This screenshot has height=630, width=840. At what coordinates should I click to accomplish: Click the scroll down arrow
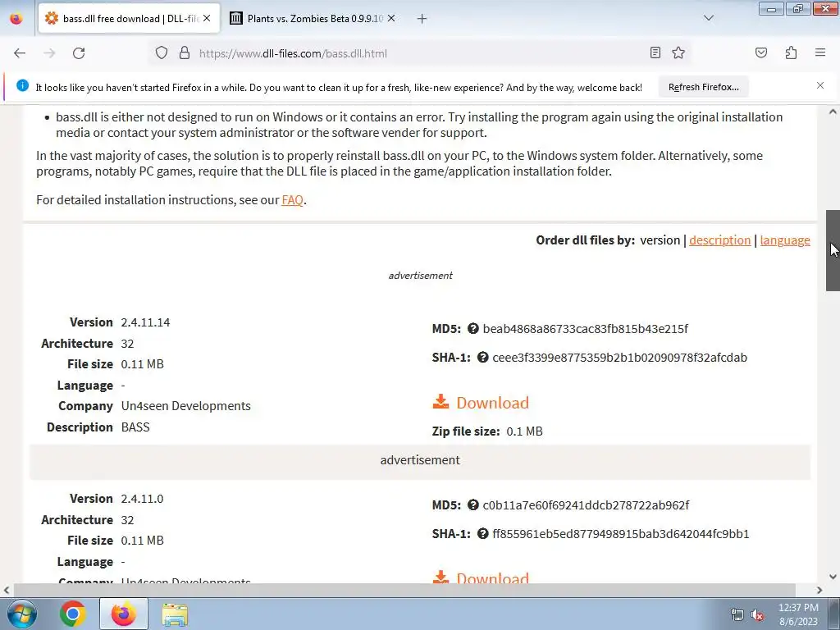tap(833, 577)
